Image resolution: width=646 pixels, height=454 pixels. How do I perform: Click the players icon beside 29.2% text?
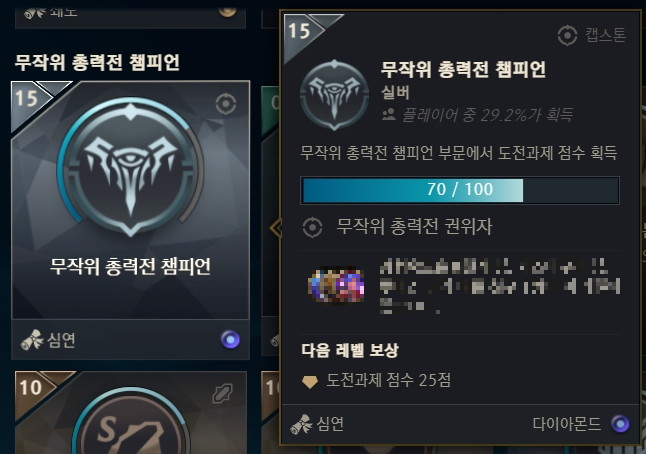pos(389,115)
